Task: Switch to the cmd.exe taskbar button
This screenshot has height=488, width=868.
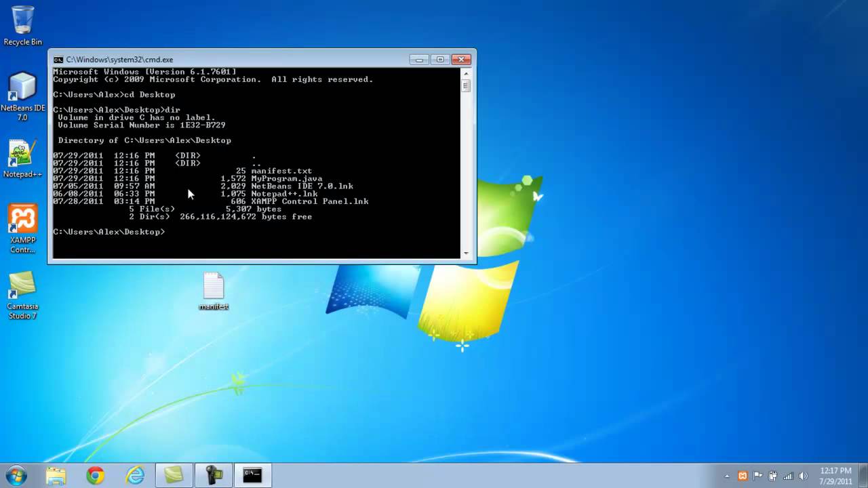Action: point(253,476)
